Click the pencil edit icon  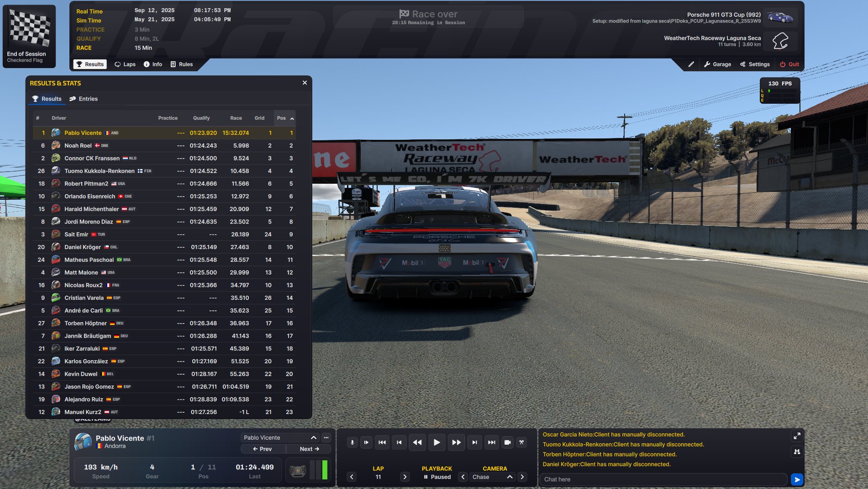click(x=691, y=64)
